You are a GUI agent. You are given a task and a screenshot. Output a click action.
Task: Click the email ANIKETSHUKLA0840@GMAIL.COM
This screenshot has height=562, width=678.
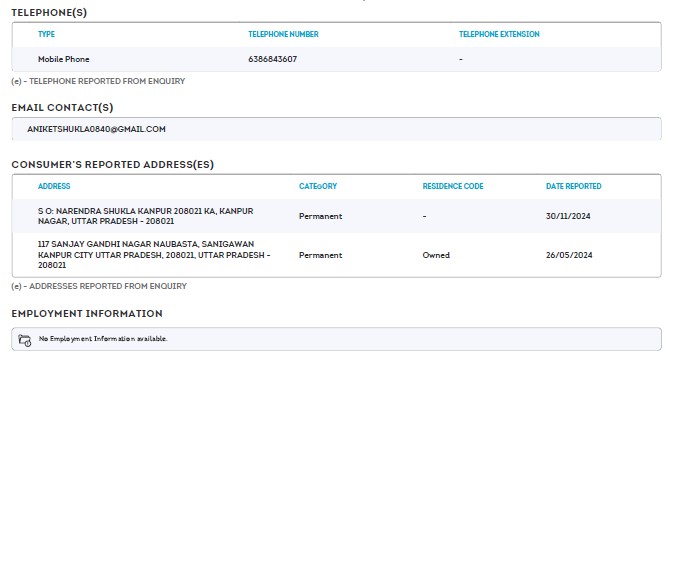pos(96,129)
